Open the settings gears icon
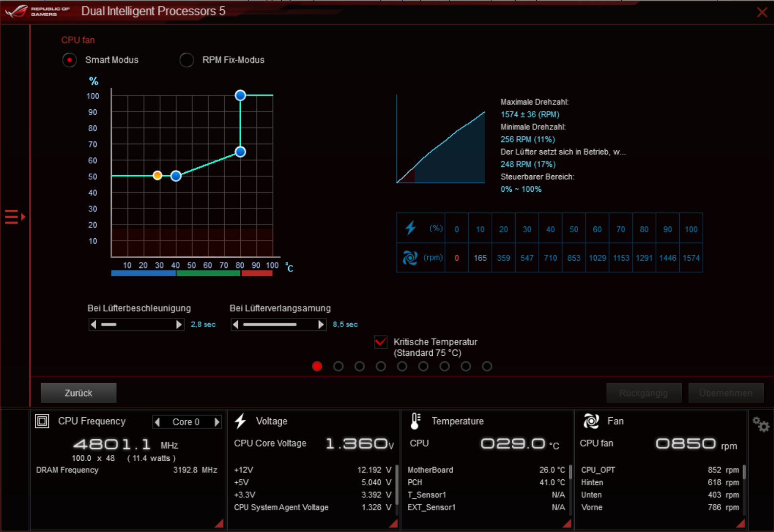Screen dimensions: 774x532 tap(761, 424)
